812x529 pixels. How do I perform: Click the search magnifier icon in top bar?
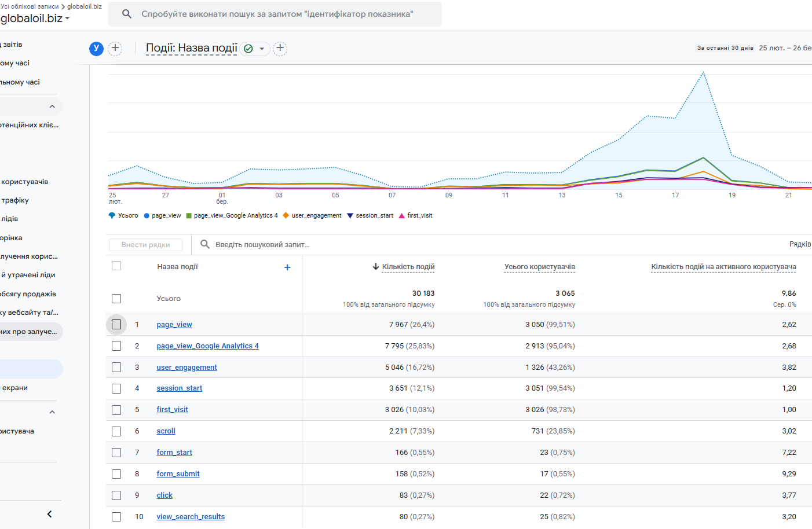127,14
